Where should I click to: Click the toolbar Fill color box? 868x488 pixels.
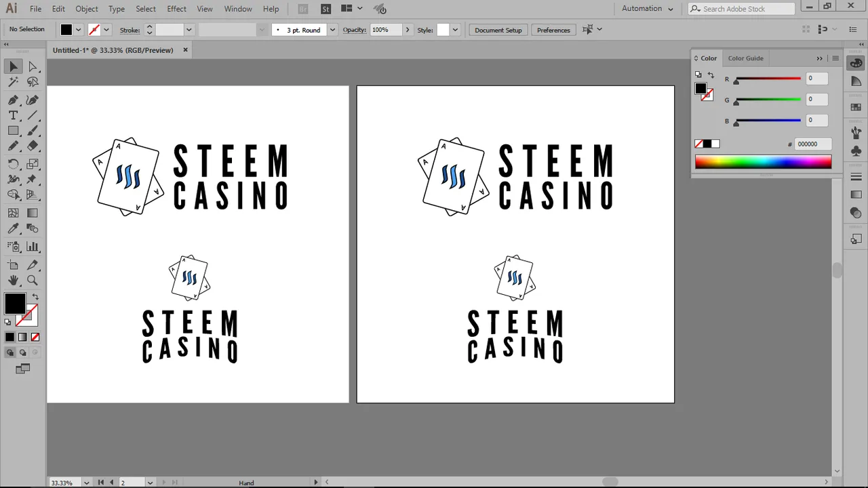click(x=15, y=304)
